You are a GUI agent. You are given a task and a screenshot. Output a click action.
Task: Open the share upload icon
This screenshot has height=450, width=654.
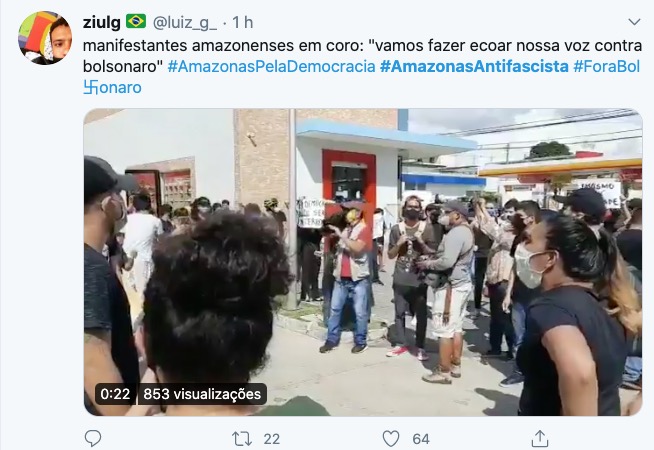(x=540, y=438)
